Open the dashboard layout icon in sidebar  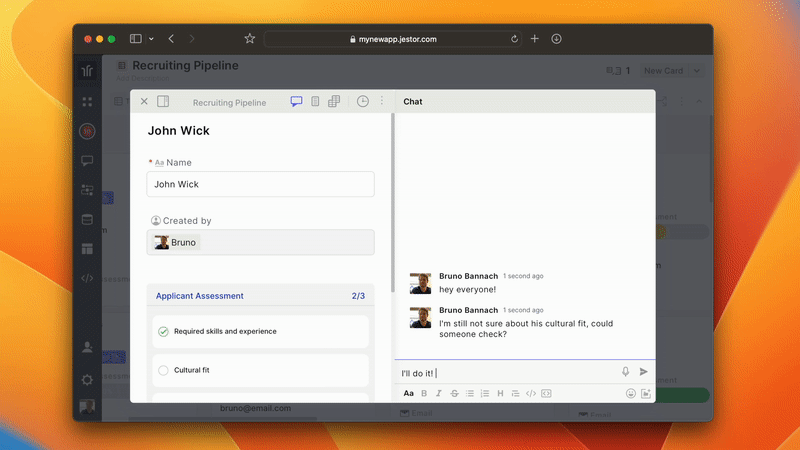click(87, 249)
